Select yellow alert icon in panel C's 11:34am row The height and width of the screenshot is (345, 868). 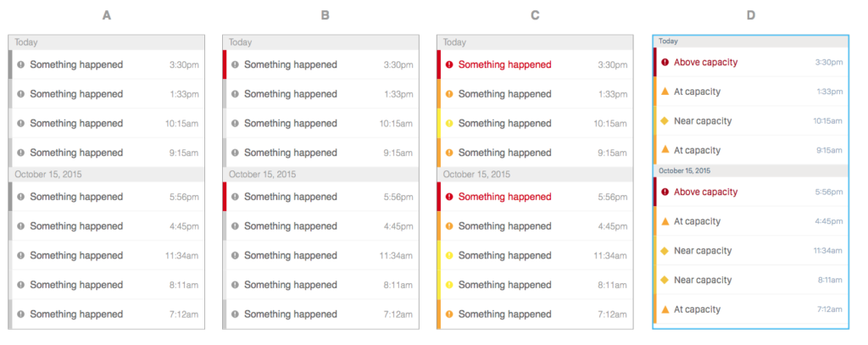point(449,255)
